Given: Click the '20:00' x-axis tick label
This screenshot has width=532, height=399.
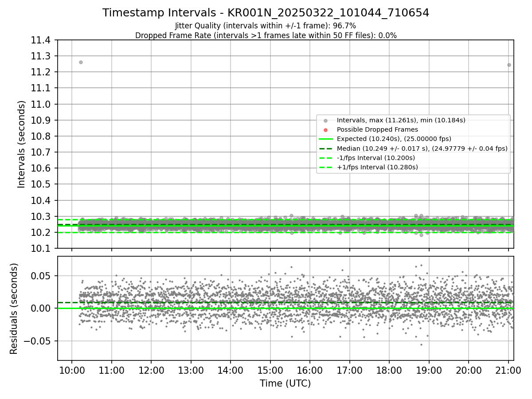Looking at the screenshot, I should click(469, 370).
